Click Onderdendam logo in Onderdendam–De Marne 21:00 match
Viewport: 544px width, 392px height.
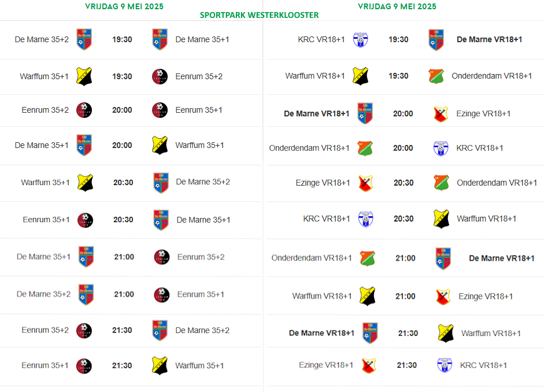tap(367, 258)
